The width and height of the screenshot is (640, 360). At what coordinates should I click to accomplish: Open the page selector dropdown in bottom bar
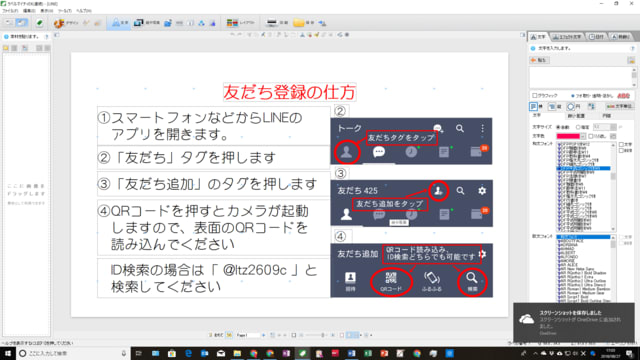pos(248,335)
